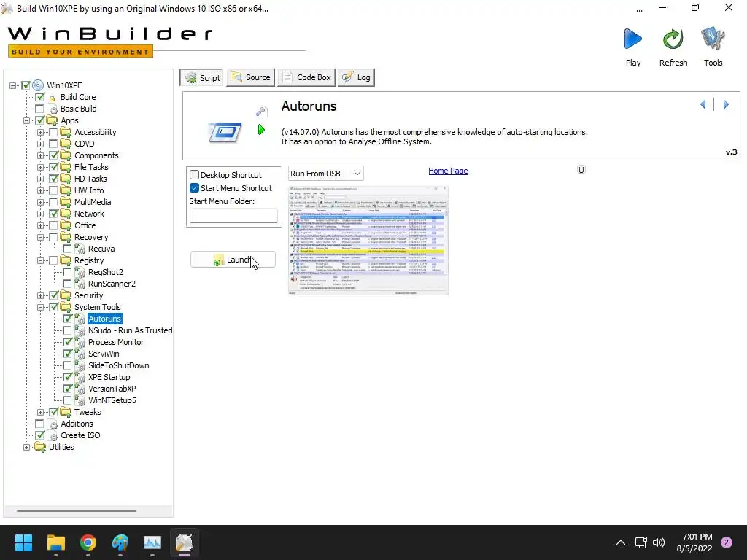The image size is (747, 560).
Task: Click the RegShot2 script icon
Action: (80, 272)
